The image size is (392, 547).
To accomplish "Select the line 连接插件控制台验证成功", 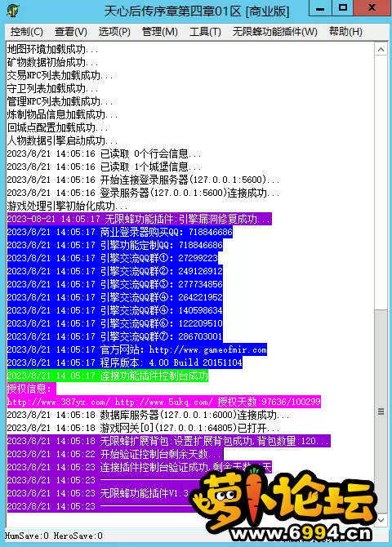I will (140, 468).
